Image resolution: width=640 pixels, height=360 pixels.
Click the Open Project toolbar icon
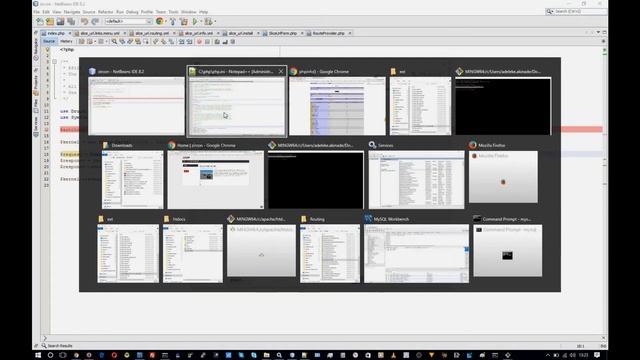[60, 21]
